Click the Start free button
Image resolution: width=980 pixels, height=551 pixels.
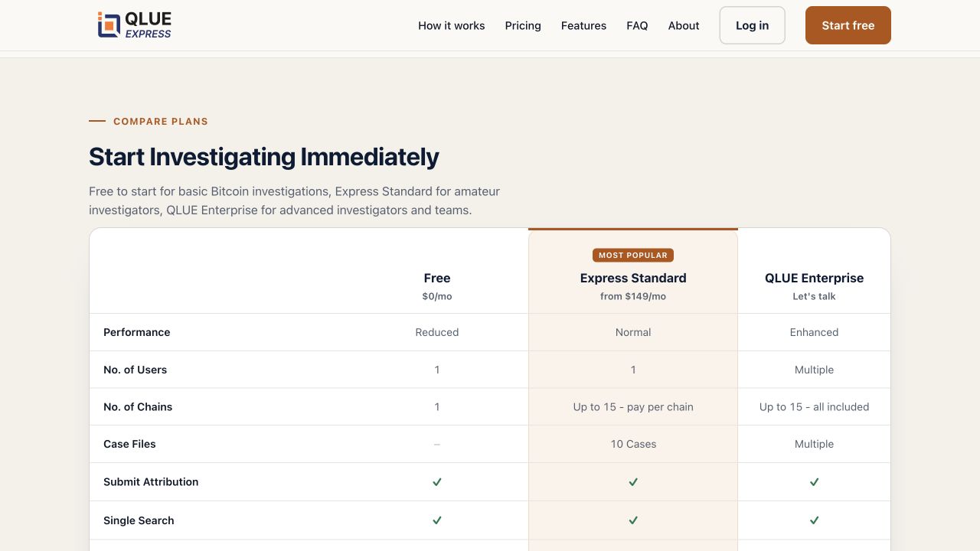[848, 25]
